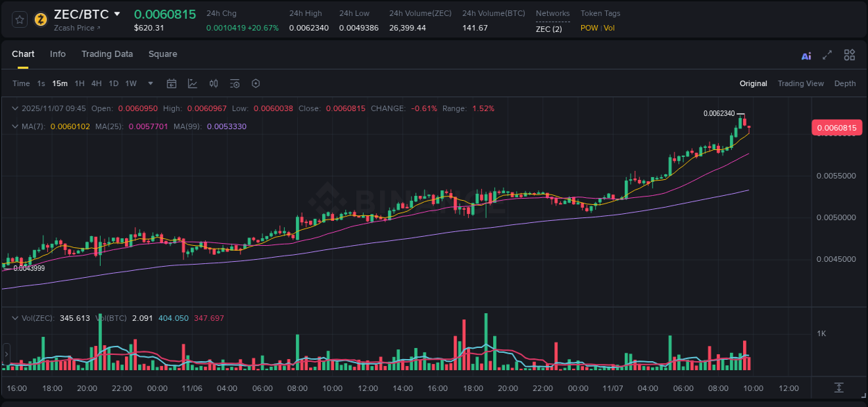Open chart settings via hexagon icon
The image size is (868, 407).
click(256, 83)
